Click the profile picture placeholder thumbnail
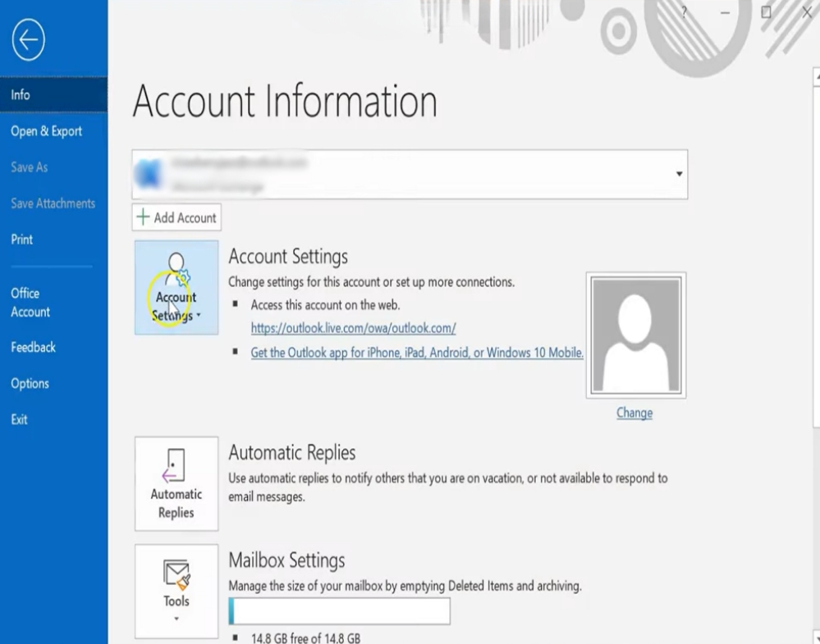 click(636, 335)
